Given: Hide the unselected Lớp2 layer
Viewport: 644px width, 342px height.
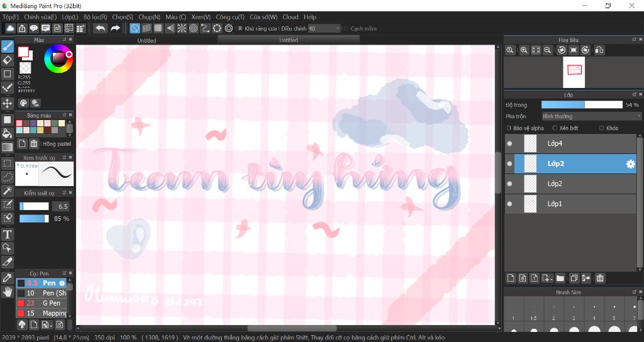Looking at the screenshot, I should (509, 184).
